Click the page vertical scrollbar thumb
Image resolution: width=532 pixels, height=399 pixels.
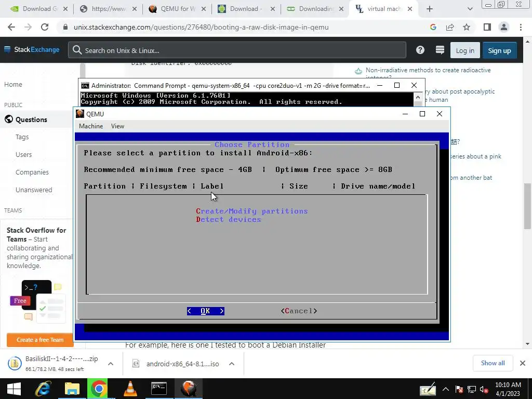click(527, 206)
